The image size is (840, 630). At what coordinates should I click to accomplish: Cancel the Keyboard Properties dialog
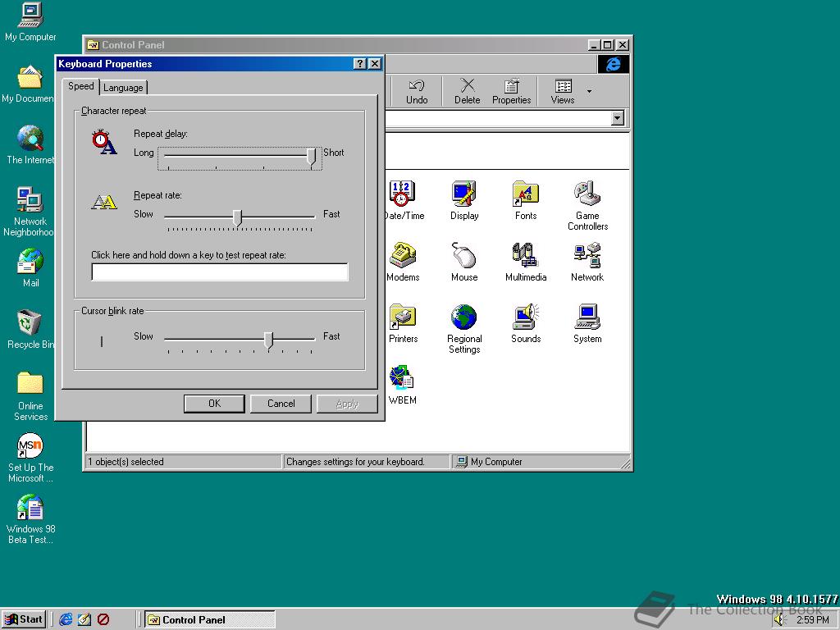pos(281,404)
